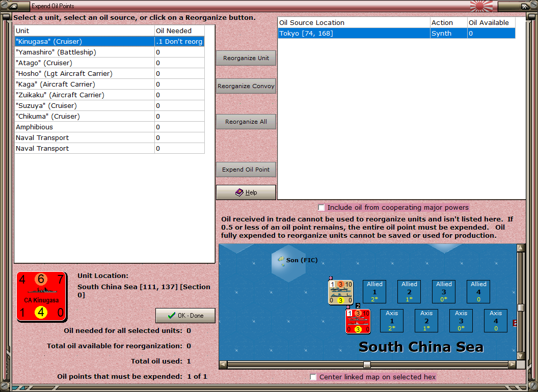Click the window menu icon in title bar
This screenshot has height=392, width=538.
[13, 6]
